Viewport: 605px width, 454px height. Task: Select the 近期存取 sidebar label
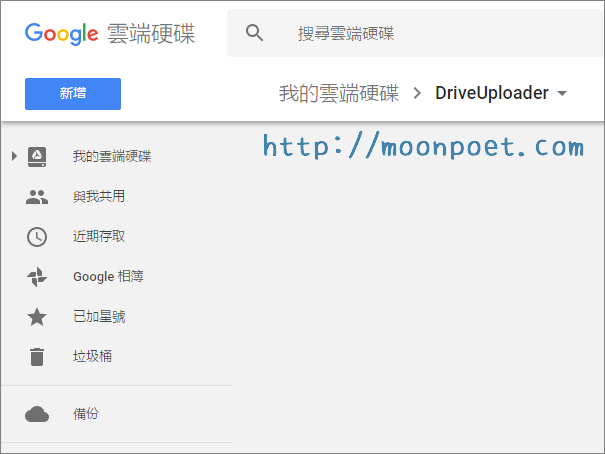(99, 237)
